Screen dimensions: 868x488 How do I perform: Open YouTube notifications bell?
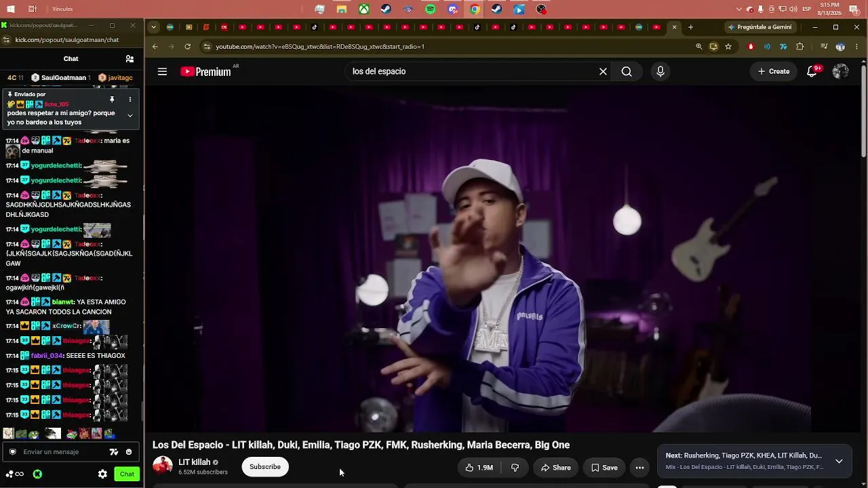[812, 71]
